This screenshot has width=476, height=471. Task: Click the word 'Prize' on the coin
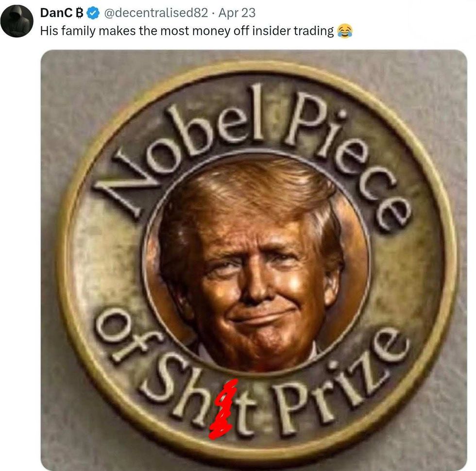tap(340, 388)
